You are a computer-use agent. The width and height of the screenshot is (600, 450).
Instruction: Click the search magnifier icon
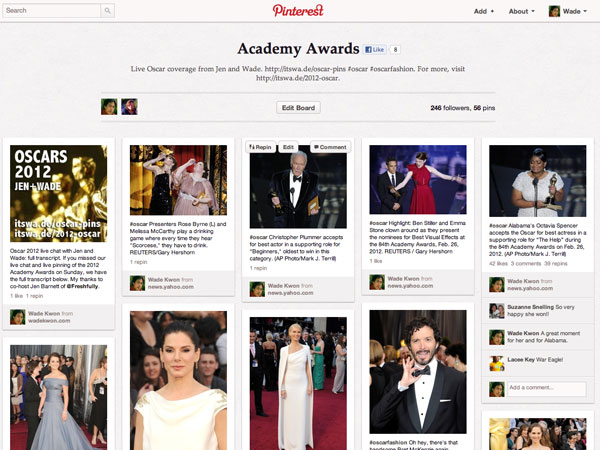(108, 11)
